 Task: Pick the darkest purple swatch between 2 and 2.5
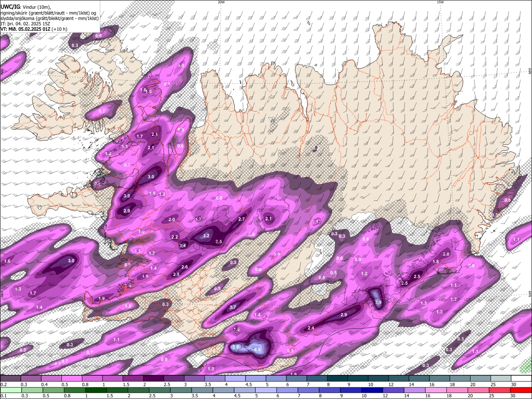pos(153,379)
